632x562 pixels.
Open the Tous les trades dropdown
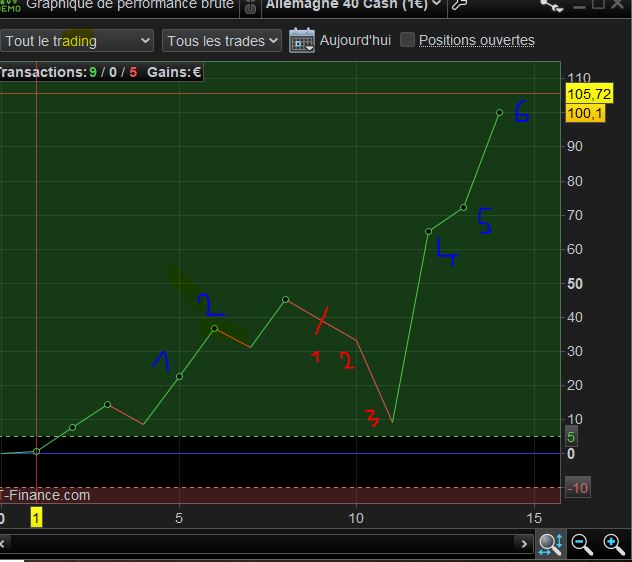pos(222,41)
